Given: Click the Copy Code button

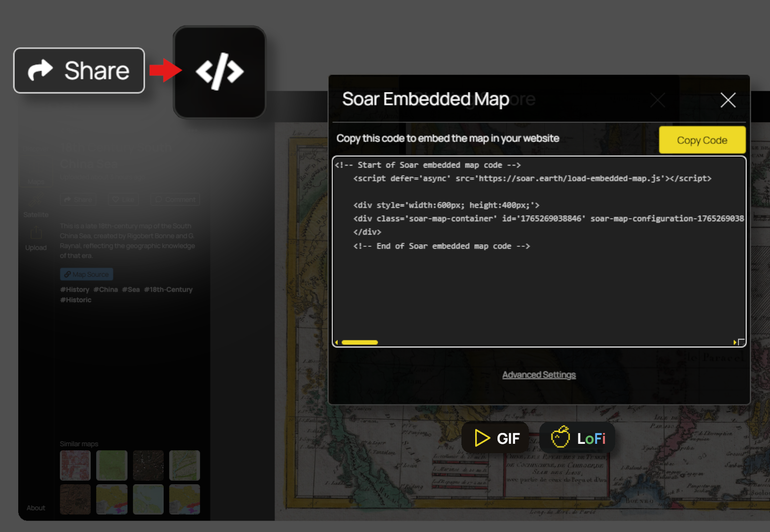Looking at the screenshot, I should [702, 140].
